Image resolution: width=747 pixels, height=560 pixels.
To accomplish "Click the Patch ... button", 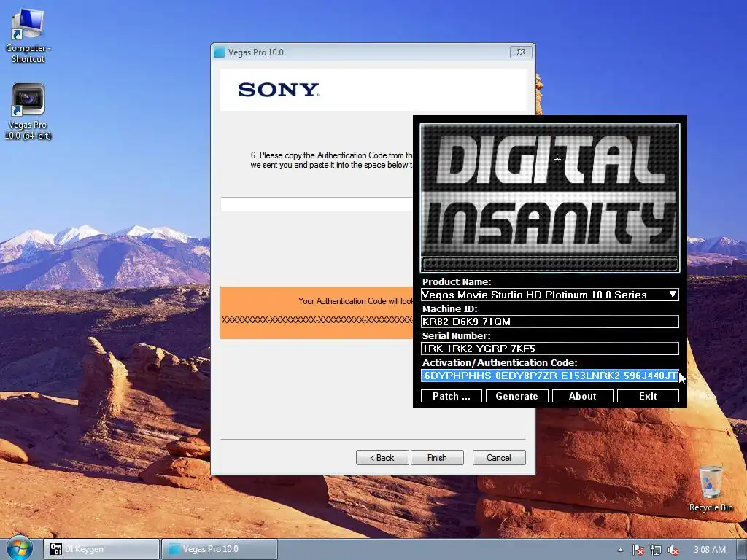I will point(451,396).
